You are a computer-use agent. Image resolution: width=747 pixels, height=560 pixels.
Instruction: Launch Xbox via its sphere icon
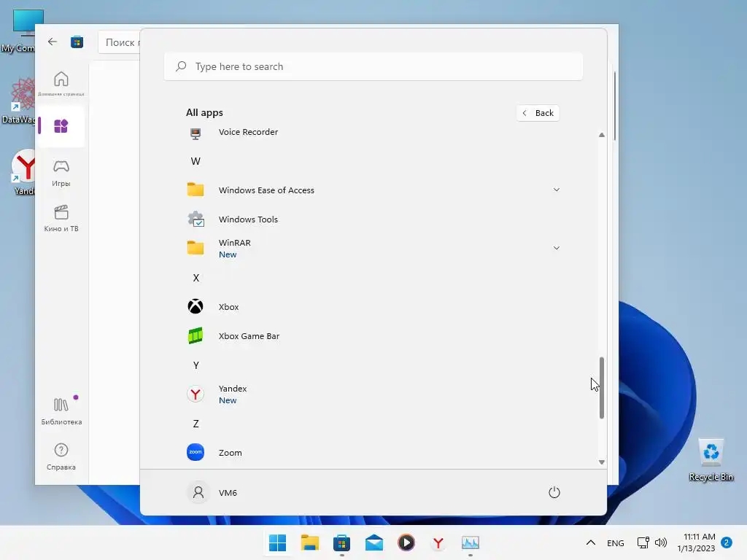[x=196, y=307]
